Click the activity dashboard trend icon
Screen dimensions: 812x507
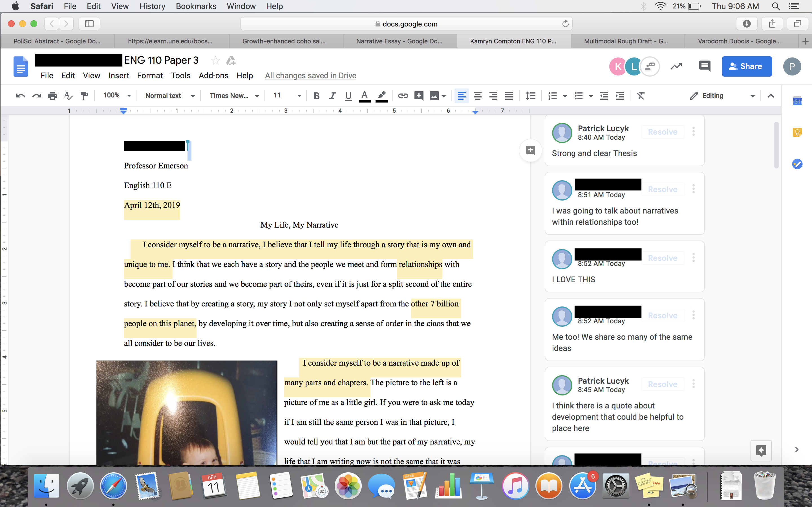[676, 66]
